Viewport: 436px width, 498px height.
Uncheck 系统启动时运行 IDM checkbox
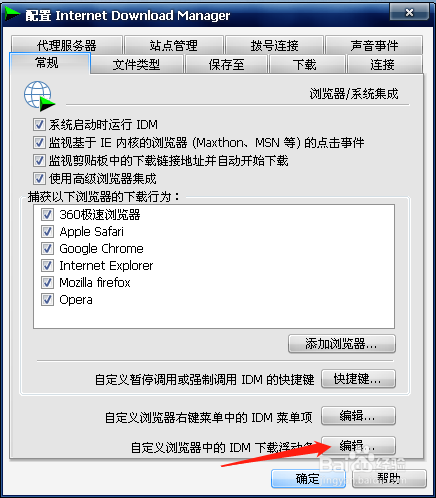39,125
